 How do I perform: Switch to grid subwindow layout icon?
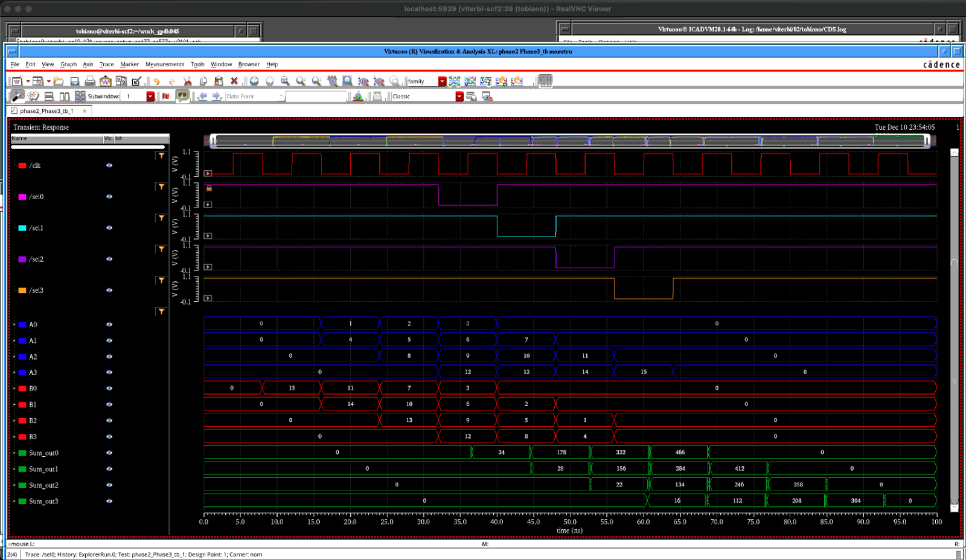point(80,96)
